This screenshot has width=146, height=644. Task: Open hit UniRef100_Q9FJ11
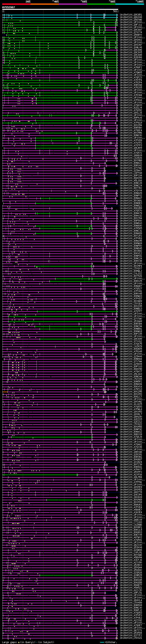click(x=131, y=25)
